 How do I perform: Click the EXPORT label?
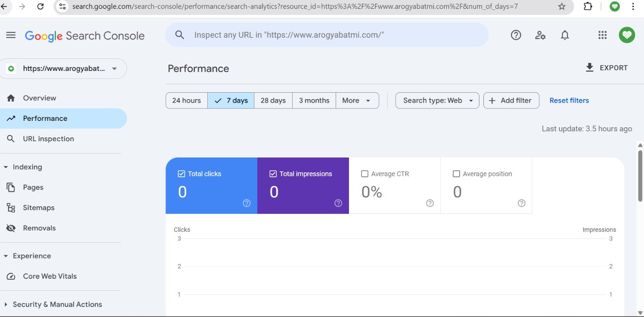tap(613, 68)
